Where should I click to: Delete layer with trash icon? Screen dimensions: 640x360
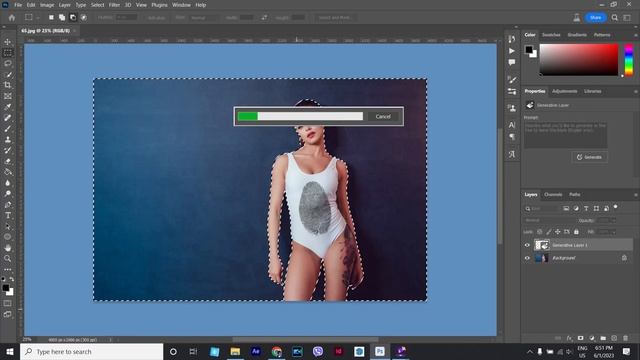point(625,338)
